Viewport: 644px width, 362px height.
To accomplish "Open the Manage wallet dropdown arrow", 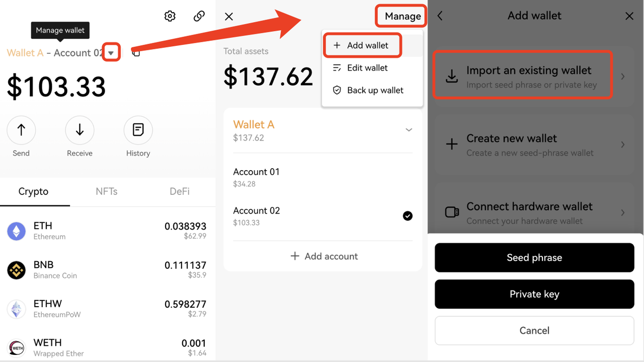I will [x=111, y=52].
